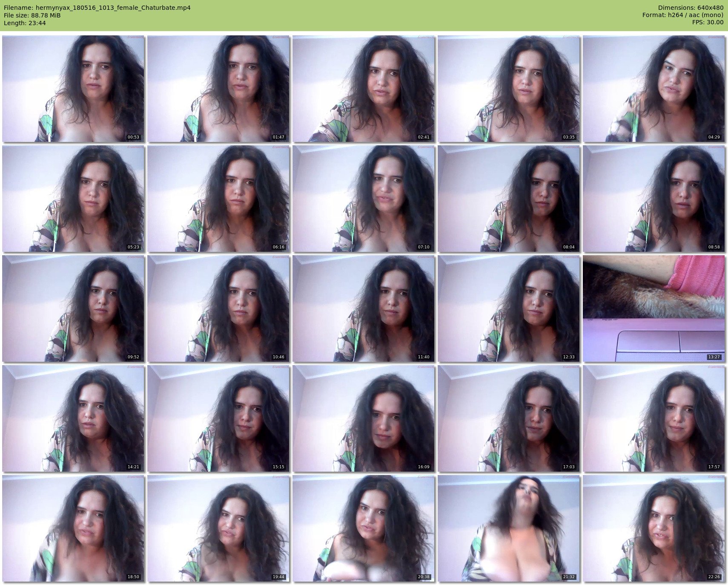728x585 pixels.
Task: Click the thumbnail stamped 18:50
Action: (73, 528)
